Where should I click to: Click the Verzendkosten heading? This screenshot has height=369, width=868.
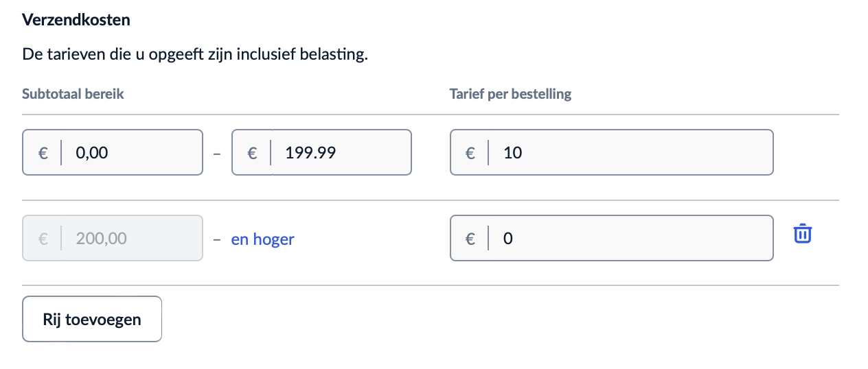click(76, 20)
